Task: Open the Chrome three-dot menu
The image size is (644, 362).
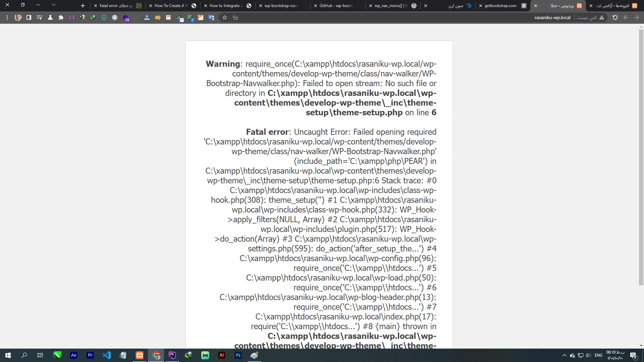Action: click(7, 17)
